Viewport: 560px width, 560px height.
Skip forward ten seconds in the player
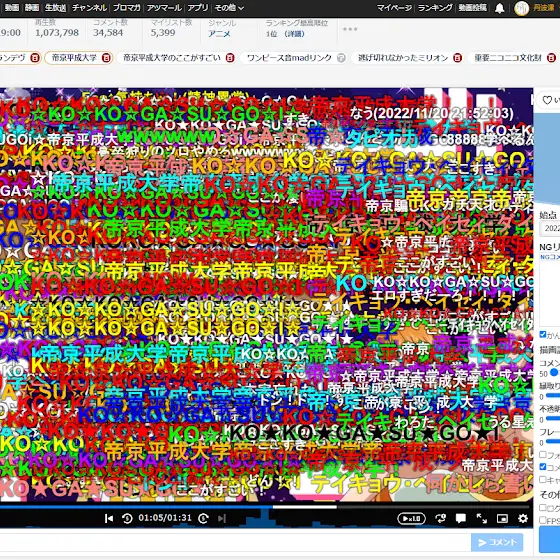pos(204,518)
